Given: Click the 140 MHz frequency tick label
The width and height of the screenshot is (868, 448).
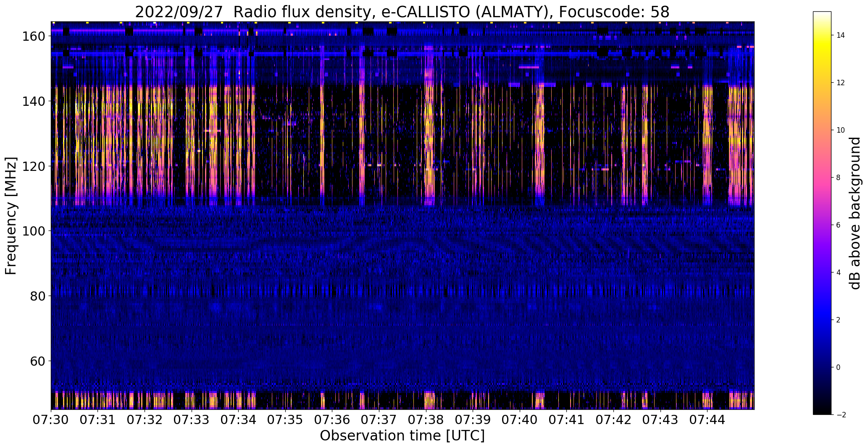Looking at the screenshot, I should (34, 101).
